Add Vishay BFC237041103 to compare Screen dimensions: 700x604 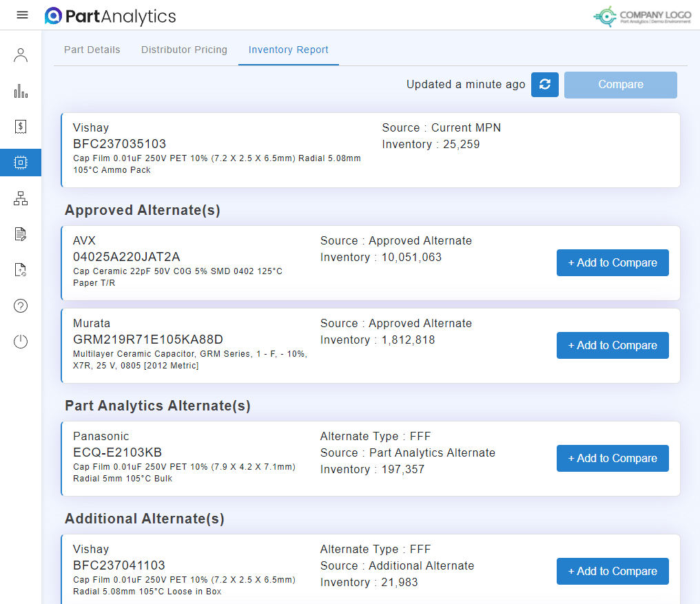[x=612, y=572]
